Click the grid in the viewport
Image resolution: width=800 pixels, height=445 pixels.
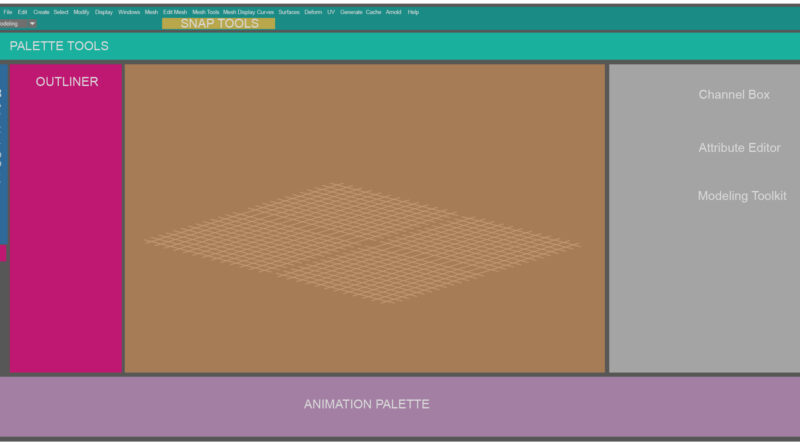tap(362, 242)
